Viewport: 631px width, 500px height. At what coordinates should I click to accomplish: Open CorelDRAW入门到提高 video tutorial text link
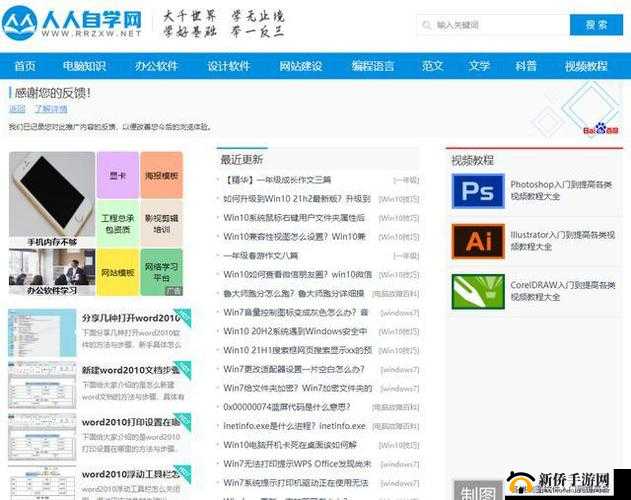(x=563, y=291)
